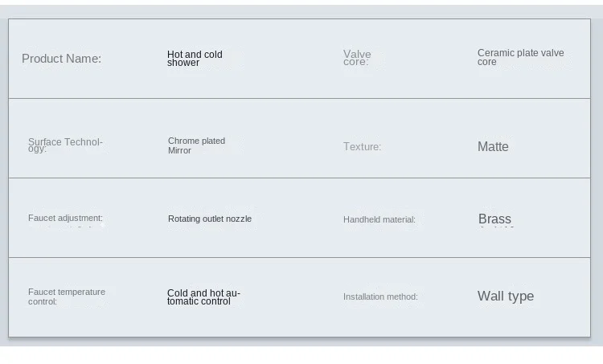Select "Ceramic plate valve core" text
The height and width of the screenshot is (364, 603).
(x=520, y=57)
